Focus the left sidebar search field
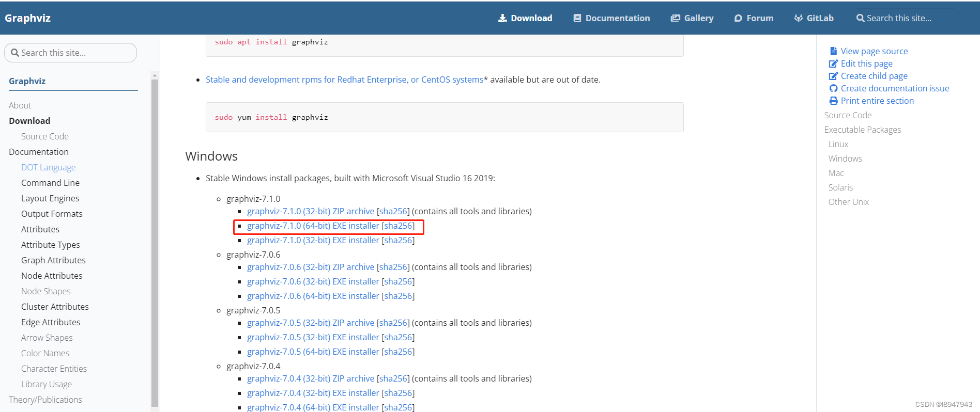Screen dimensions: 980x412 pos(71,53)
